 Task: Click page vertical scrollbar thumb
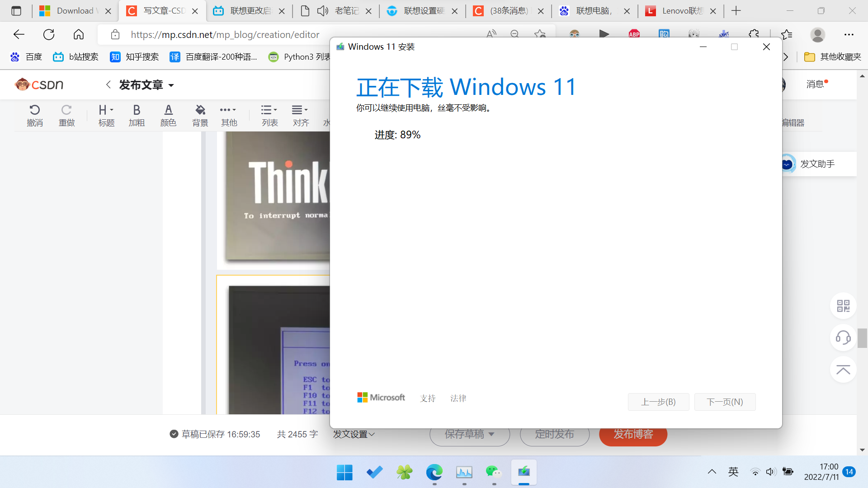point(862,338)
